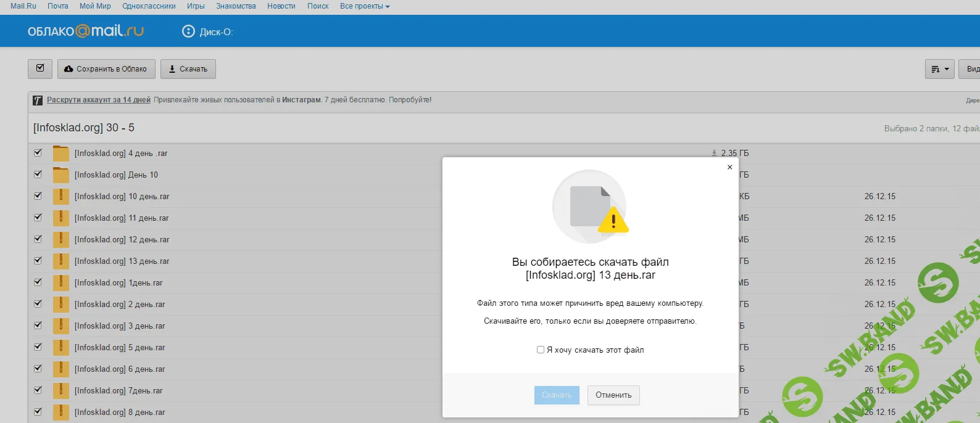Click the select-all checkmark toolbar button

(x=40, y=68)
